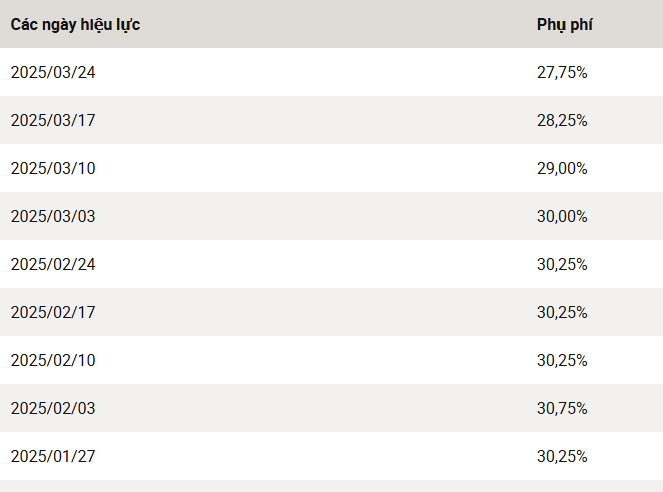Click the date 2025/02/24
Image resolution: width=663 pixels, height=492 pixels.
(x=53, y=264)
